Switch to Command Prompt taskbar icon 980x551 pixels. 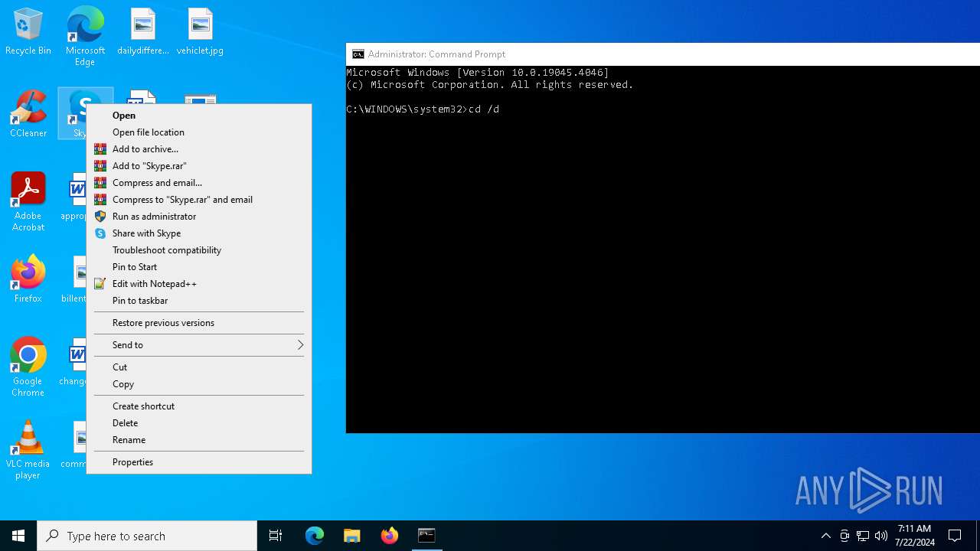click(x=427, y=536)
